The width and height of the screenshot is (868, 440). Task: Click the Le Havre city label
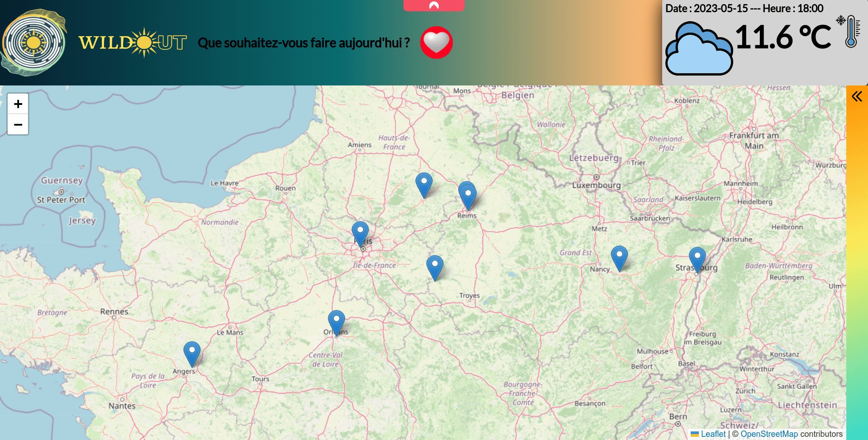tap(224, 183)
